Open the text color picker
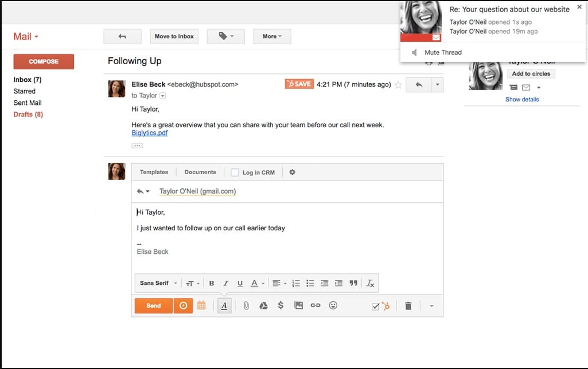This screenshot has height=369, width=588. tap(257, 283)
